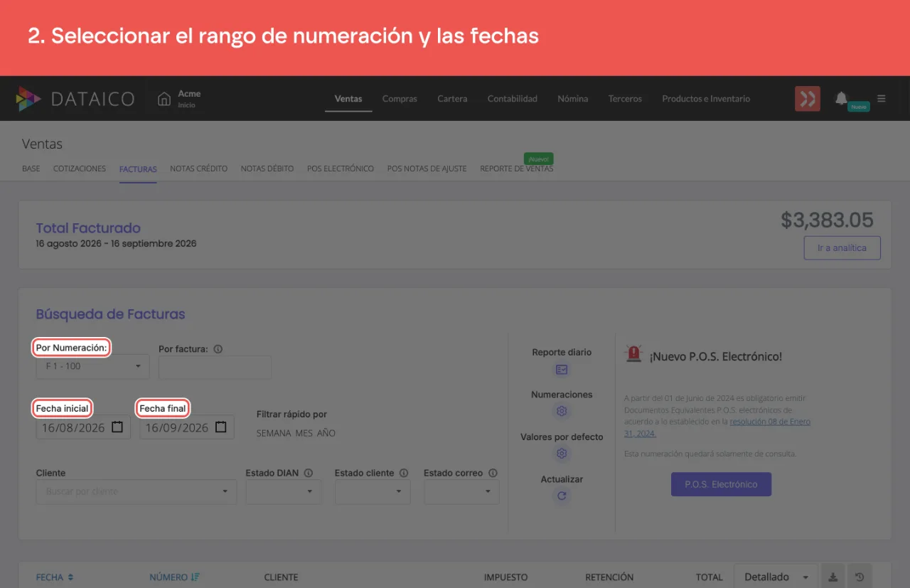Open Productos e Inventario menu
The image size is (910, 588).
(x=706, y=99)
